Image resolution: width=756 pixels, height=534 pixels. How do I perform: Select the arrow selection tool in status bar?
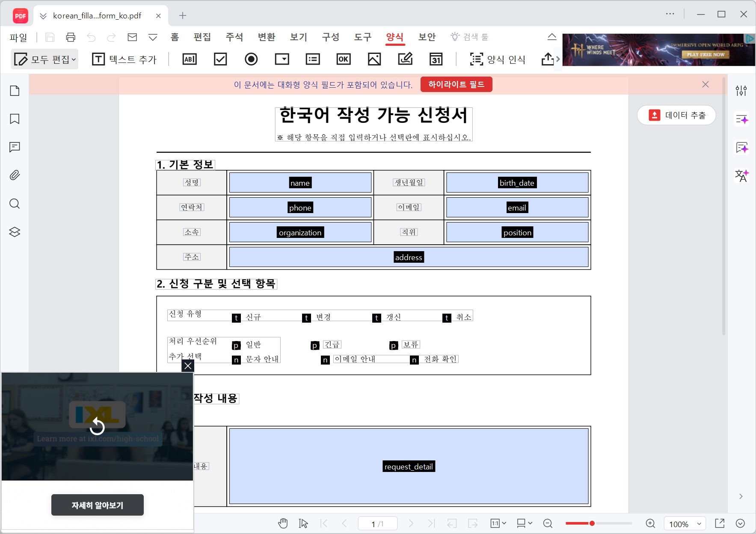[303, 523]
